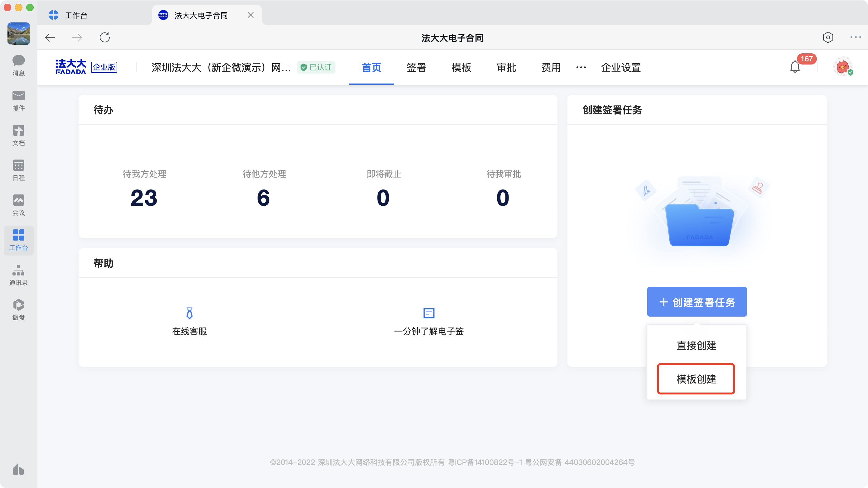Open the top-right three-dot menu in the toolbar

(856, 37)
